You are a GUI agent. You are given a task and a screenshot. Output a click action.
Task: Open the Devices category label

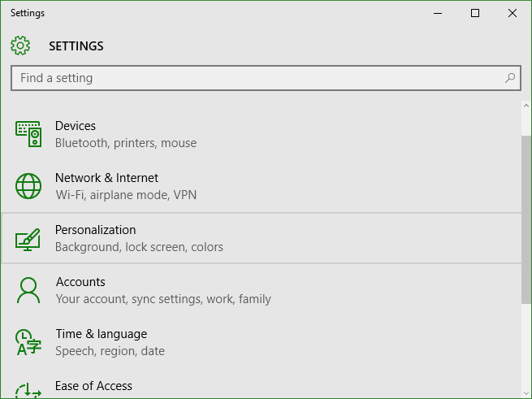tap(76, 126)
